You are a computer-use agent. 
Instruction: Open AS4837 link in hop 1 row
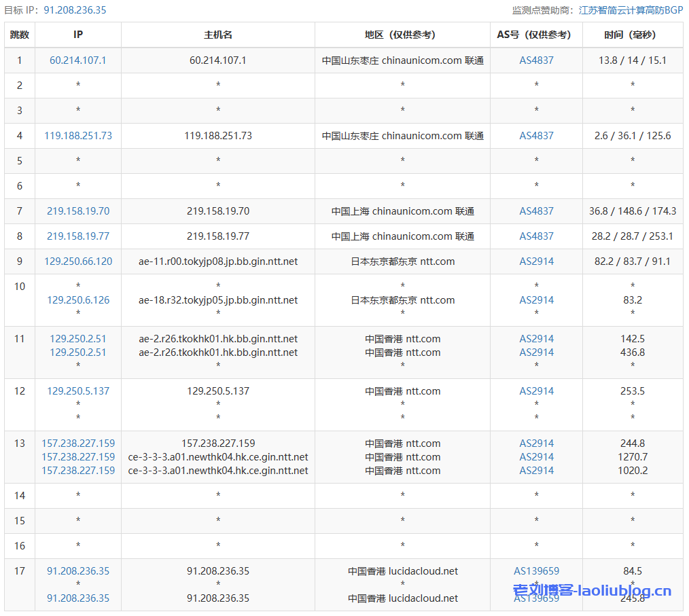[536, 60]
